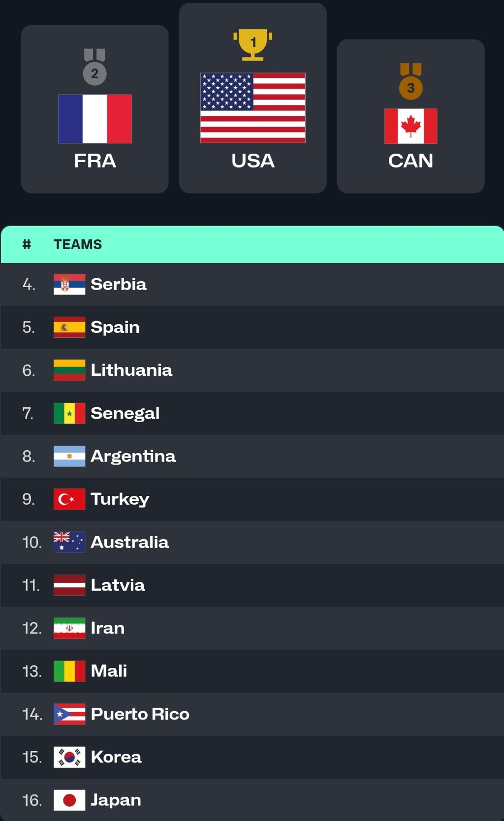Click the Iran flag icon
The height and width of the screenshot is (821, 504).
tap(69, 628)
